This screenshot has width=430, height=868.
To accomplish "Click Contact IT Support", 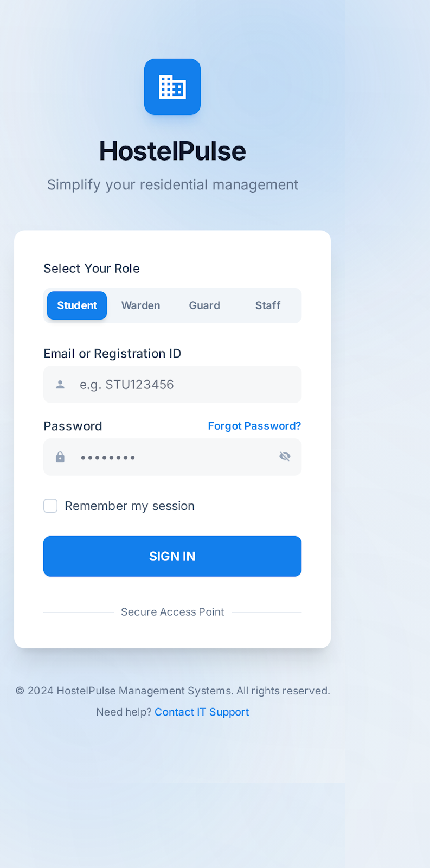I will 201,712.
